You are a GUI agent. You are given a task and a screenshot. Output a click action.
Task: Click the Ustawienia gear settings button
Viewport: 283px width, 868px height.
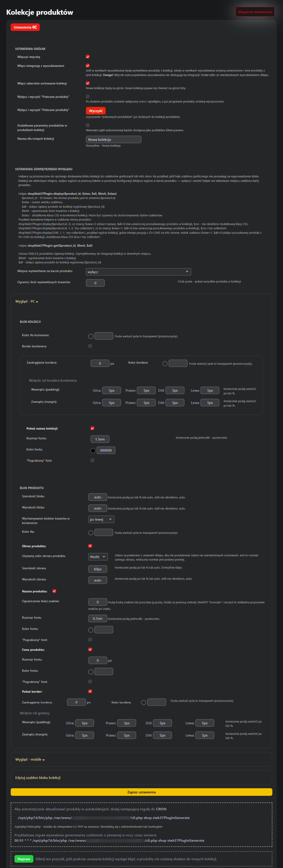click(x=25, y=27)
